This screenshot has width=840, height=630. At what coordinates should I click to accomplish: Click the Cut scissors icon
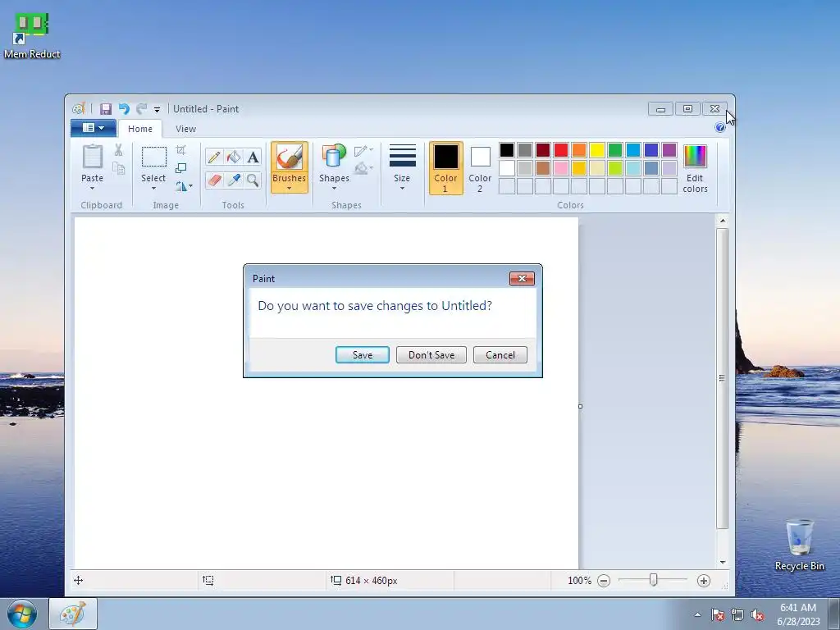[118, 151]
